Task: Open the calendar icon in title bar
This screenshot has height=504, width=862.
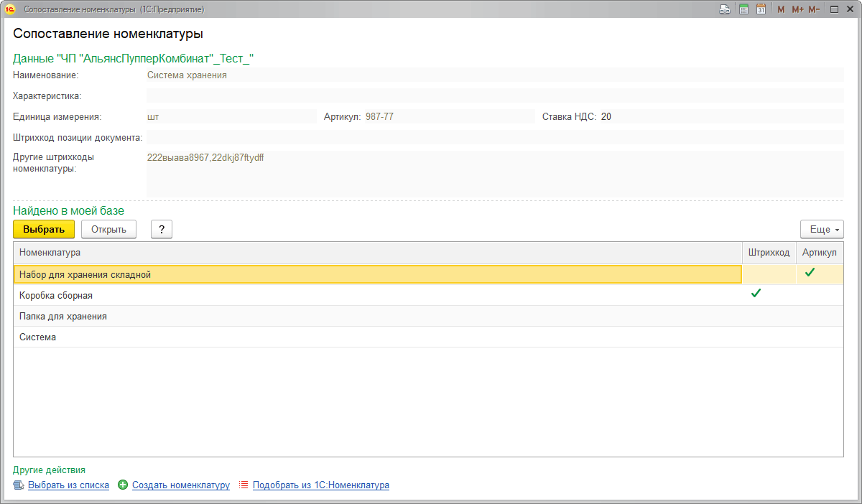Action: pos(761,9)
